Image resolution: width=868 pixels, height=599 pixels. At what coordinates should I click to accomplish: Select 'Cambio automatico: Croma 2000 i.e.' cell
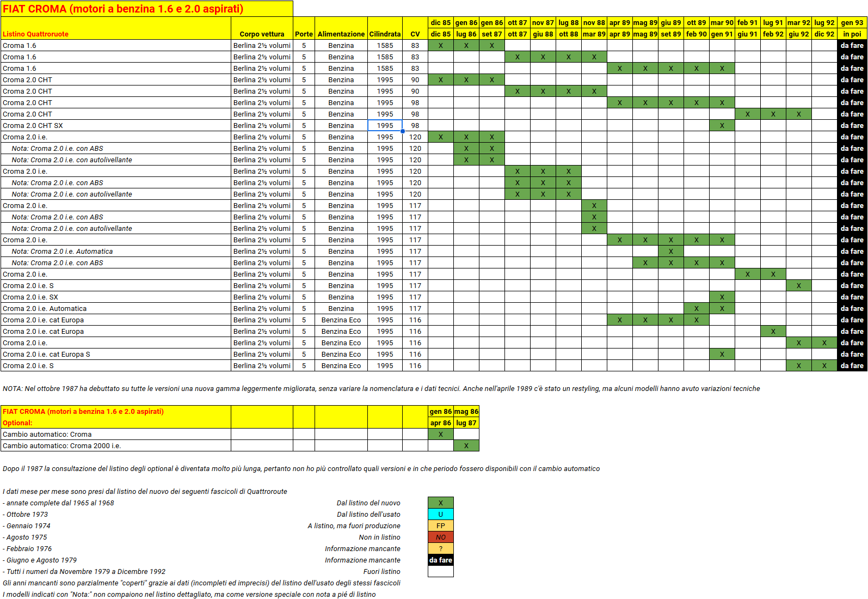(x=116, y=445)
